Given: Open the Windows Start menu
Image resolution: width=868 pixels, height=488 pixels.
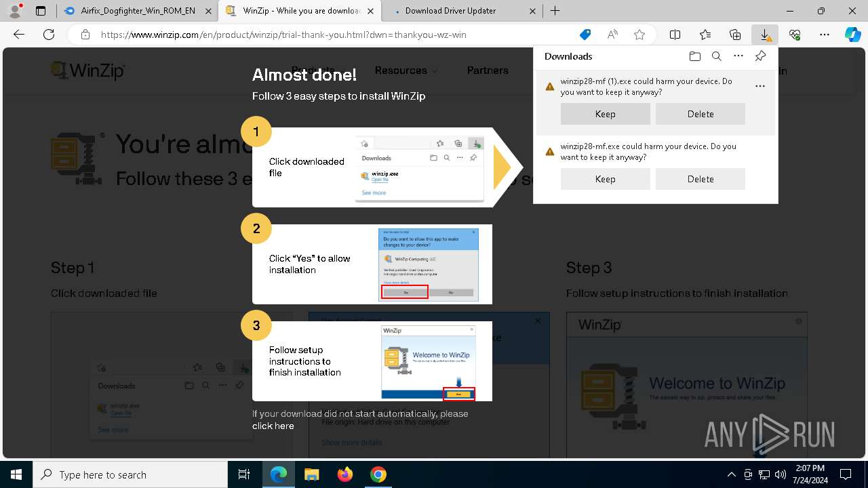Looking at the screenshot, I should (x=16, y=474).
